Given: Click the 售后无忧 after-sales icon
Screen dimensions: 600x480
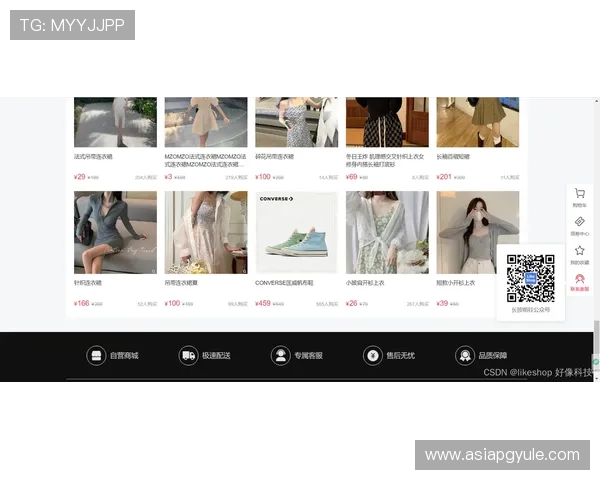Looking at the screenshot, I should [x=373, y=355].
